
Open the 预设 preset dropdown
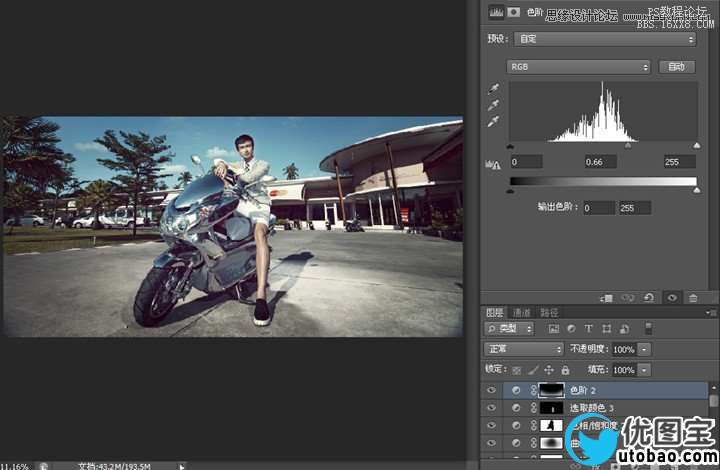pyautogui.click(x=604, y=39)
